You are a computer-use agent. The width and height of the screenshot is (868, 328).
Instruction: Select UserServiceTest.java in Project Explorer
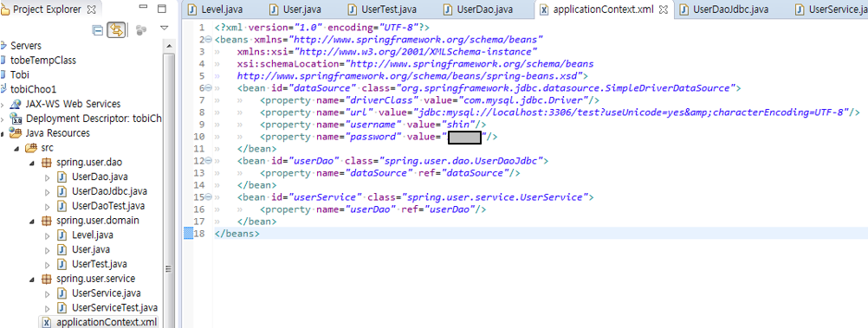(x=114, y=307)
